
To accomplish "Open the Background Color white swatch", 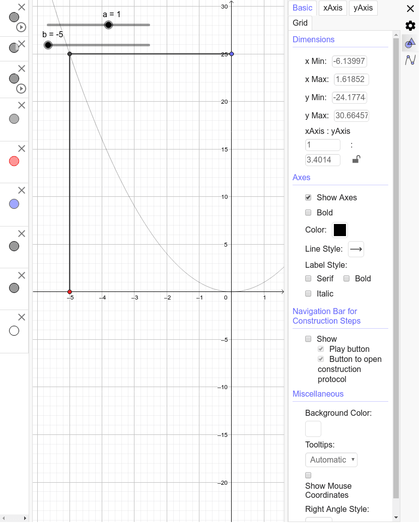I will pos(313,429).
